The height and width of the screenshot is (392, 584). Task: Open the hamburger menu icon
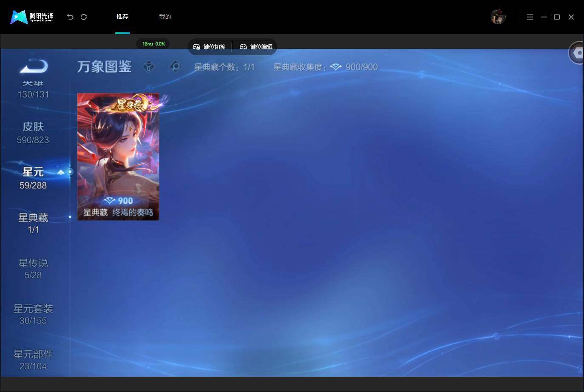tap(530, 17)
